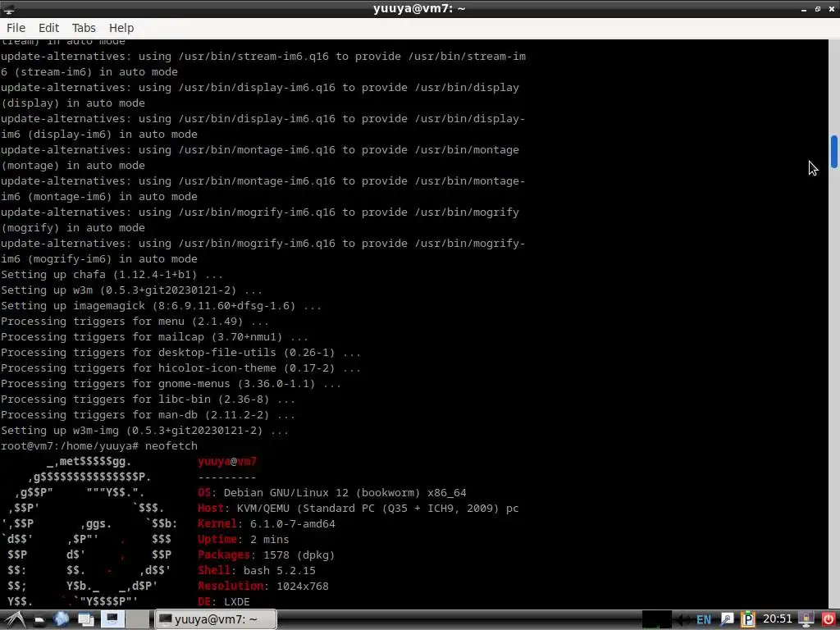This screenshot has height=630, width=840.
Task: Open the window menu icon in title bar
Action: point(8,9)
